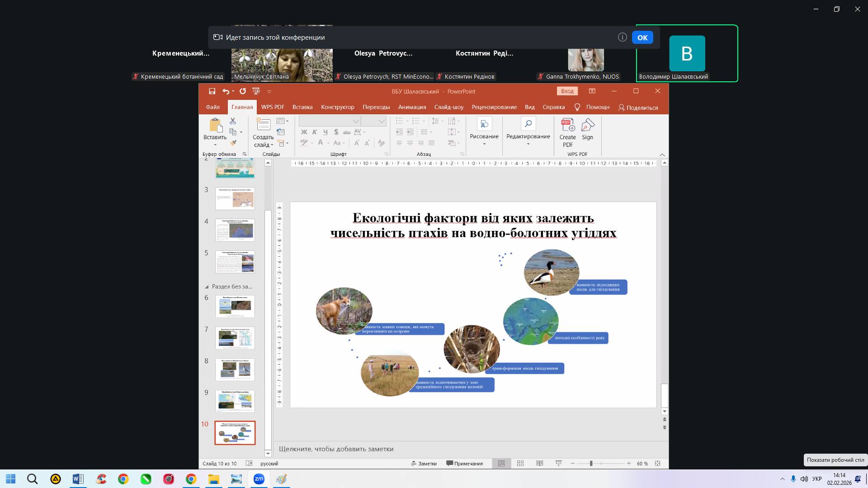Click the Undo arrow icon
The height and width of the screenshot is (488, 868).
click(226, 91)
